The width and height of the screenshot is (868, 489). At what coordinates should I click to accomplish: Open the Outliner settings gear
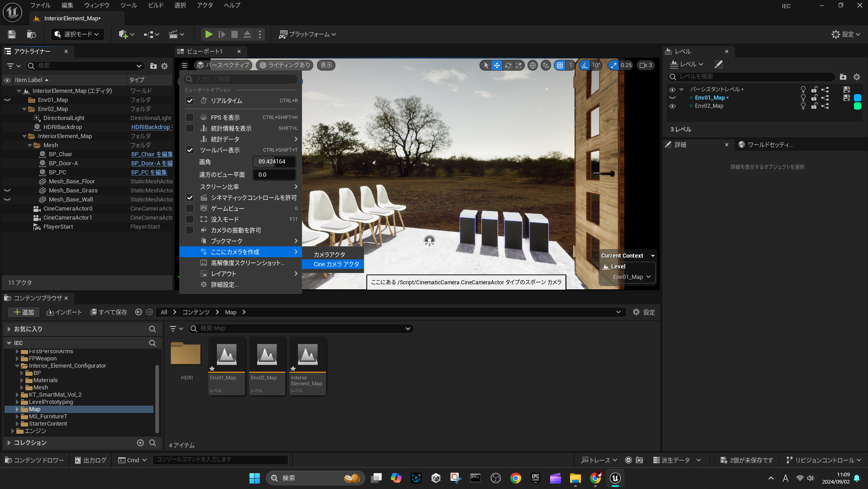coord(164,66)
